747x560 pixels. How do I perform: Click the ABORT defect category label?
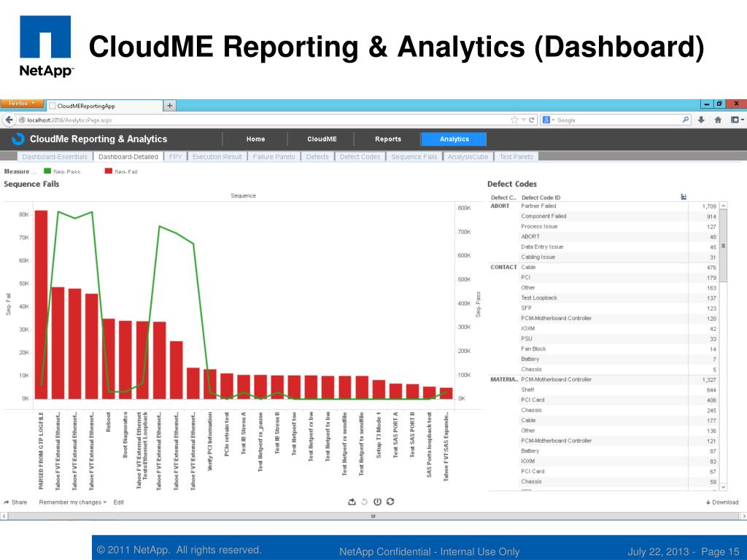pyautogui.click(x=500, y=206)
